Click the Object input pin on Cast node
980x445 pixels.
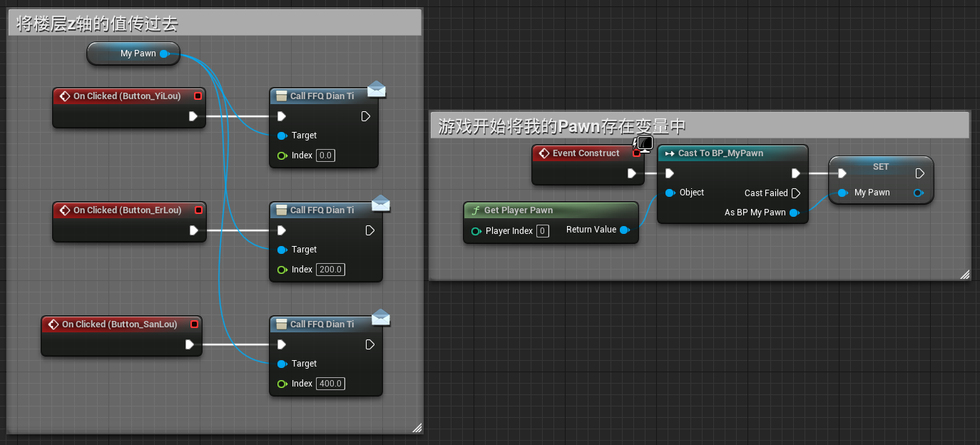pos(669,193)
